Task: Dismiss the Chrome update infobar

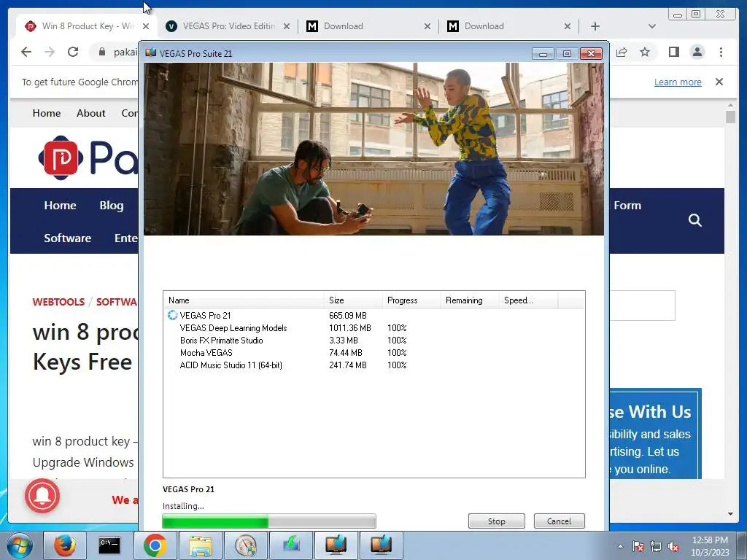Action: pos(719,82)
